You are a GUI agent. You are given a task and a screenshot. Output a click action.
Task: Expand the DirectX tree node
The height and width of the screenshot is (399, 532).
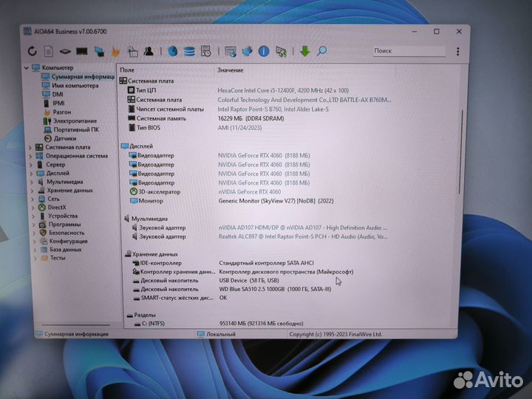tap(33, 208)
